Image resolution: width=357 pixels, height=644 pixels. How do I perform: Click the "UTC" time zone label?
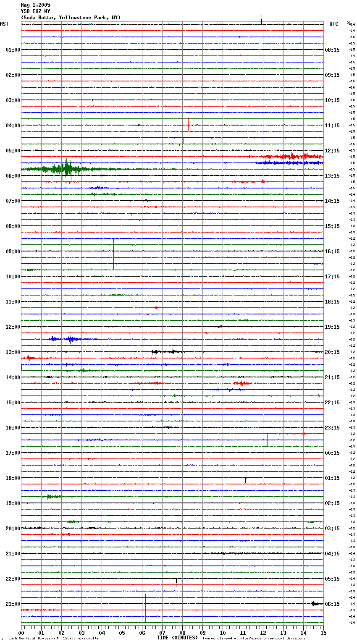334,24
